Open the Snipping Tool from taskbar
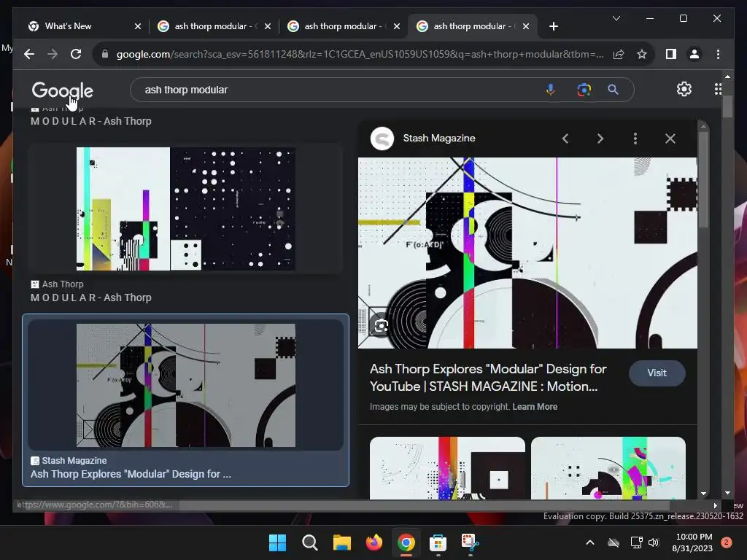Viewport: 747px width, 560px height. (470, 542)
